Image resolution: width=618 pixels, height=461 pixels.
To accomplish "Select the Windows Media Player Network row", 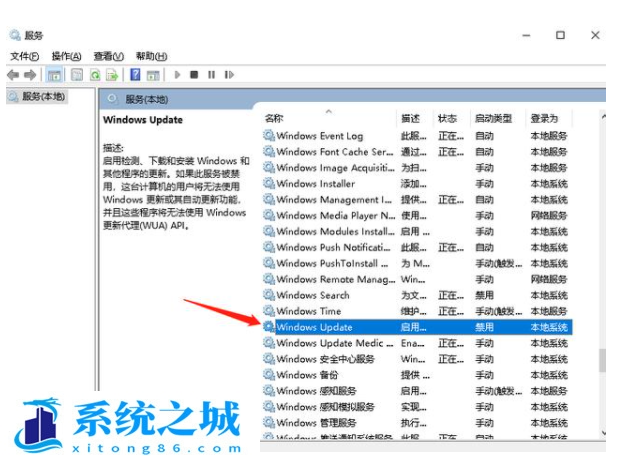I will (x=417, y=216).
